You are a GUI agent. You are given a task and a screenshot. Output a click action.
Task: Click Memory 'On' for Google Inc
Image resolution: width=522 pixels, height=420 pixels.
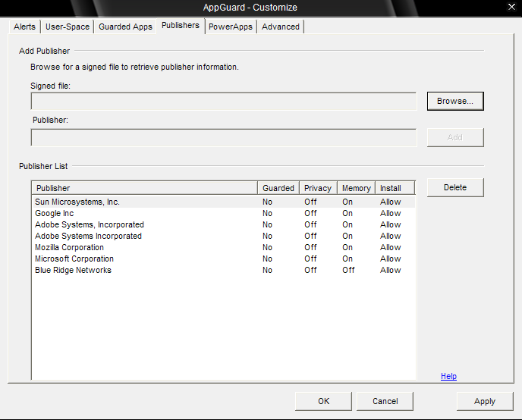(347, 213)
